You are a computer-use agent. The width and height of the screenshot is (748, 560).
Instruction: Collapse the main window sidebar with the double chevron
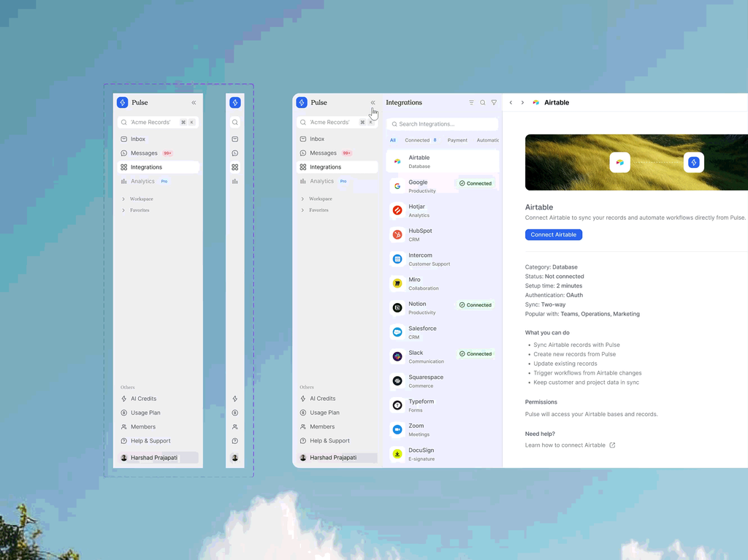[x=373, y=102]
